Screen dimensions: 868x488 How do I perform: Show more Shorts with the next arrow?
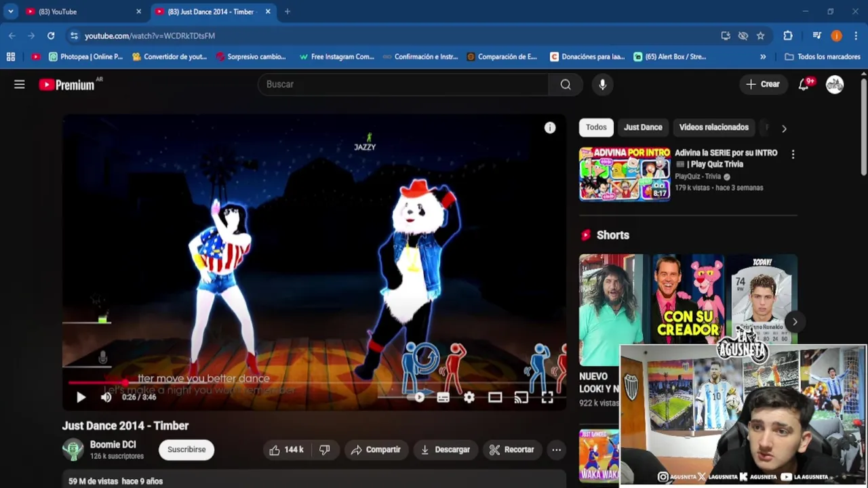click(x=795, y=322)
